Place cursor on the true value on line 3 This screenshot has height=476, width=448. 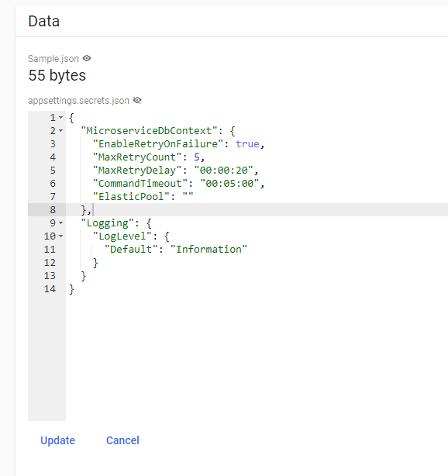[248, 144]
